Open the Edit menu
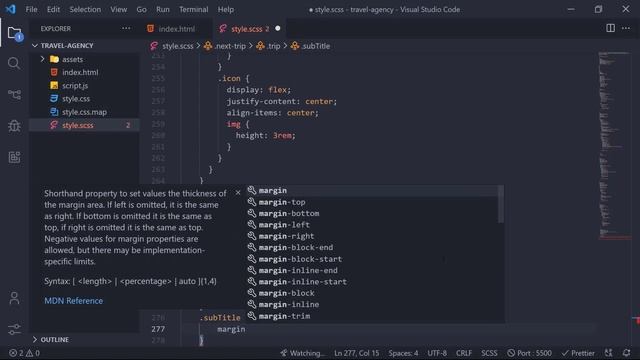This screenshot has width=640, height=360. (53, 9)
